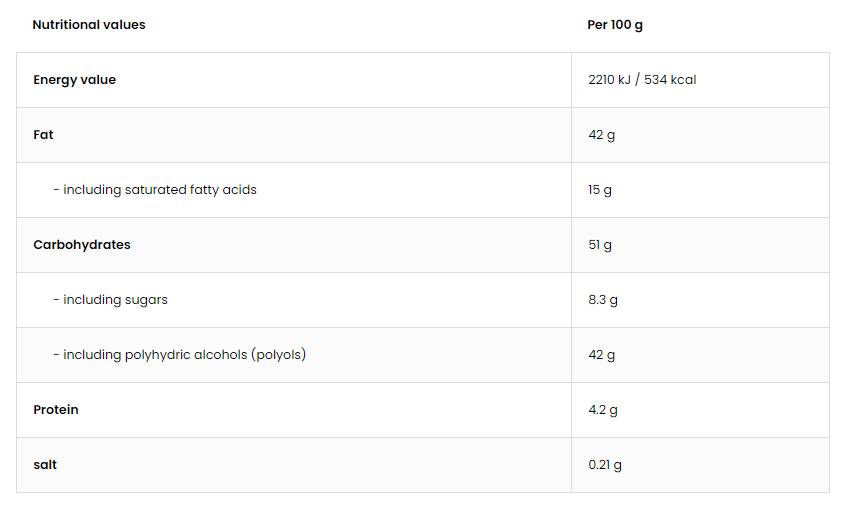This screenshot has height=508, width=847.
Task: Click the "51 g" carbohydrates value
Action: pos(600,245)
